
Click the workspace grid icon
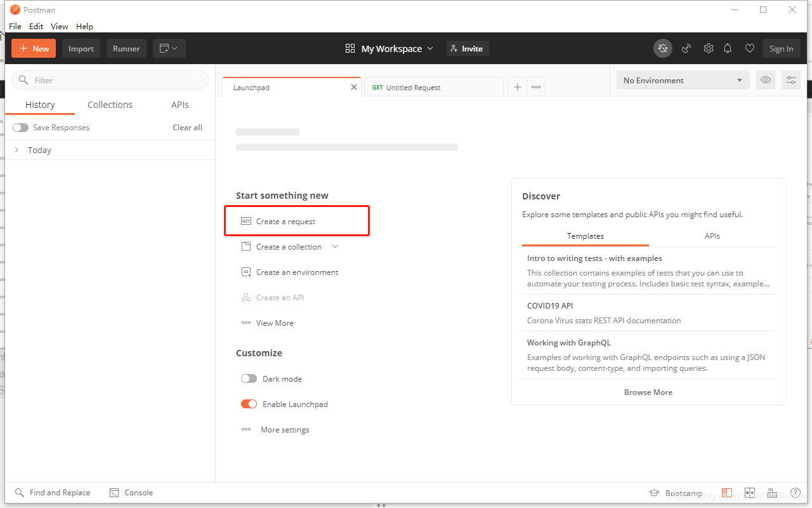tap(350, 48)
